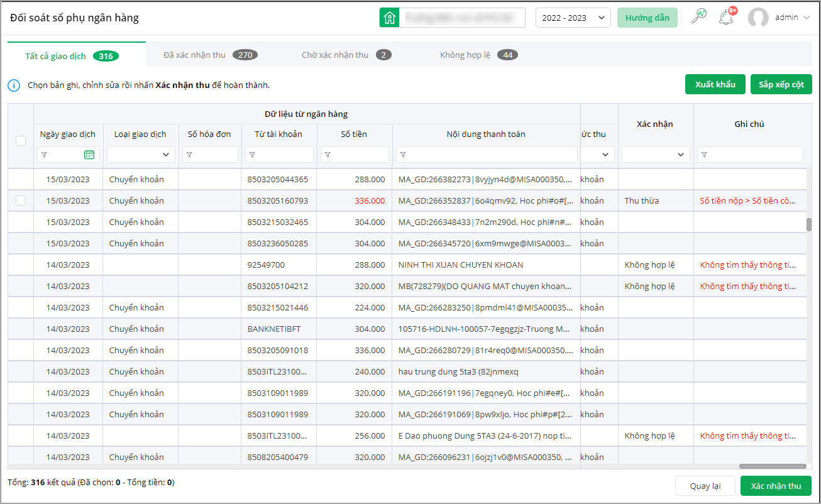Click the info icon beside instruction text

[14, 85]
